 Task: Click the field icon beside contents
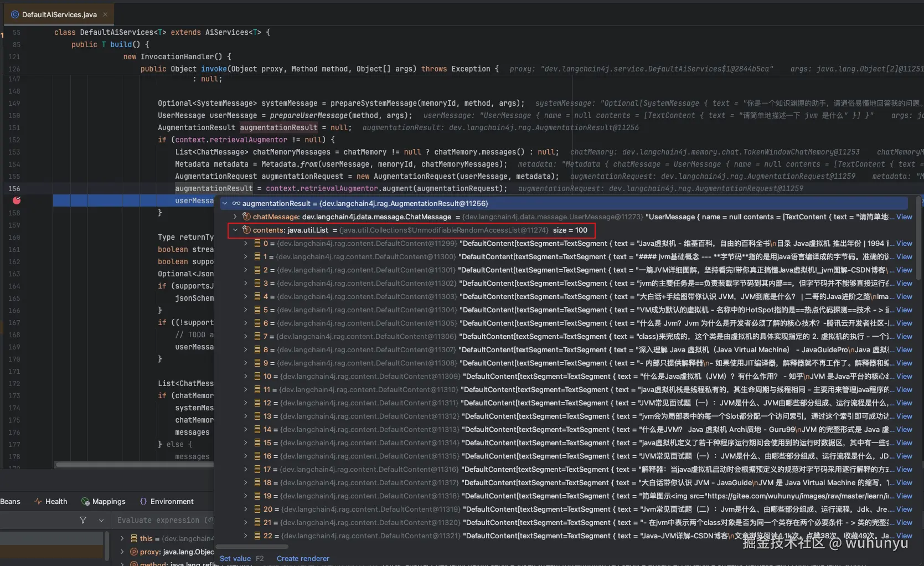pyautogui.click(x=247, y=230)
